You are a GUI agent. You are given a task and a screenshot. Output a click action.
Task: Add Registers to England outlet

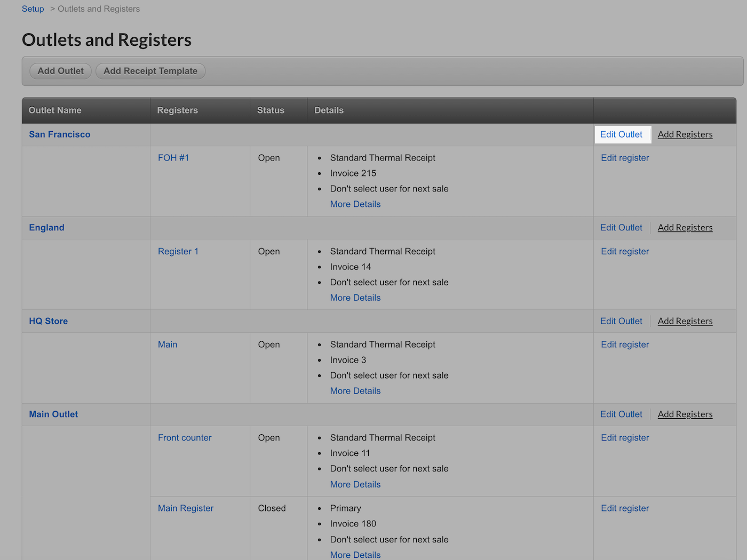tap(685, 228)
